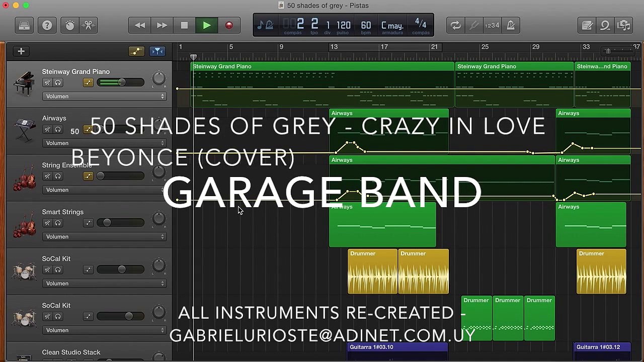Open the Media Browser button

(x=624, y=25)
